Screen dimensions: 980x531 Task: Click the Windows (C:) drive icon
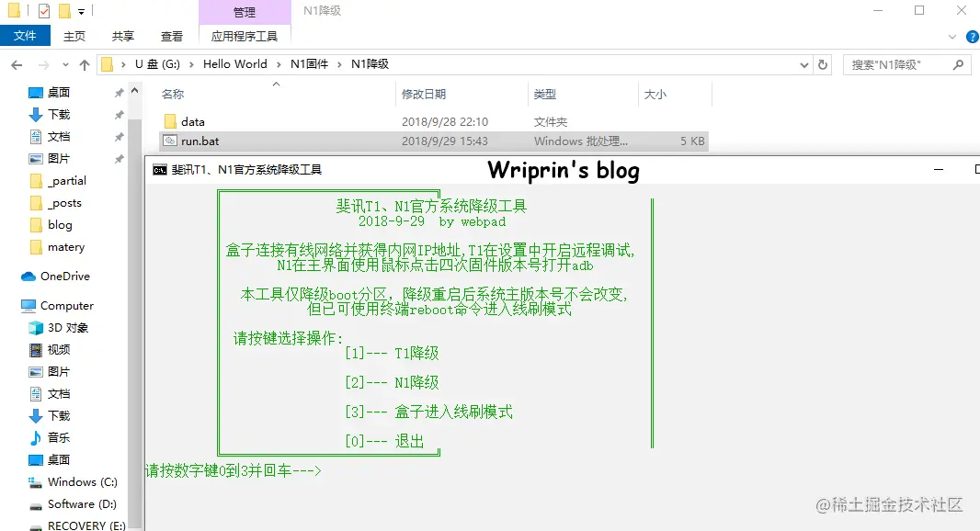[x=36, y=481]
